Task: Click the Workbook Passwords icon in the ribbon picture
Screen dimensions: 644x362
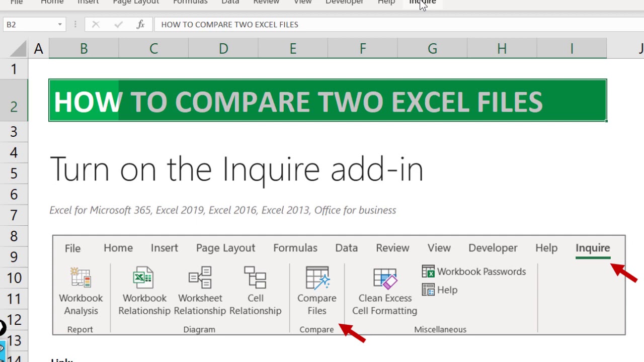Action: pyautogui.click(x=428, y=271)
